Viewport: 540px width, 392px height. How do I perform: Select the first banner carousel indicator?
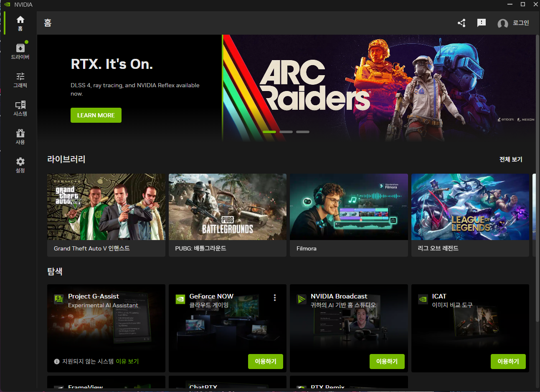pyautogui.click(x=269, y=132)
